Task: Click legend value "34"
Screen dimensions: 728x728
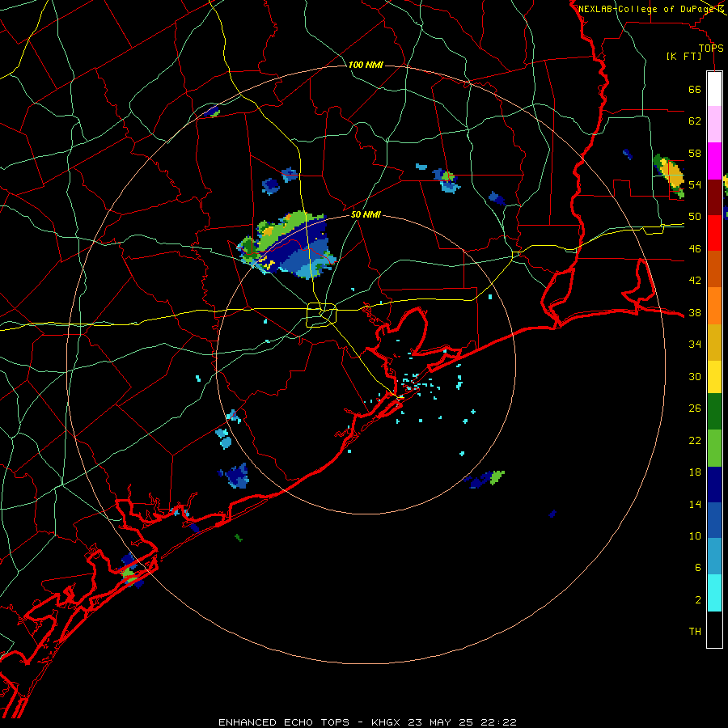Action: tap(695, 345)
